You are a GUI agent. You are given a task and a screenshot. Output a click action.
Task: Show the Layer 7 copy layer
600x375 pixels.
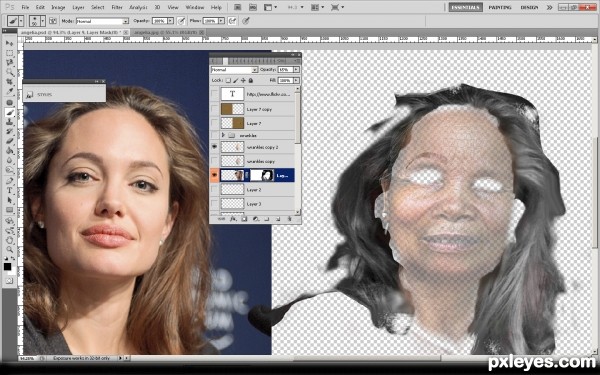point(214,109)
